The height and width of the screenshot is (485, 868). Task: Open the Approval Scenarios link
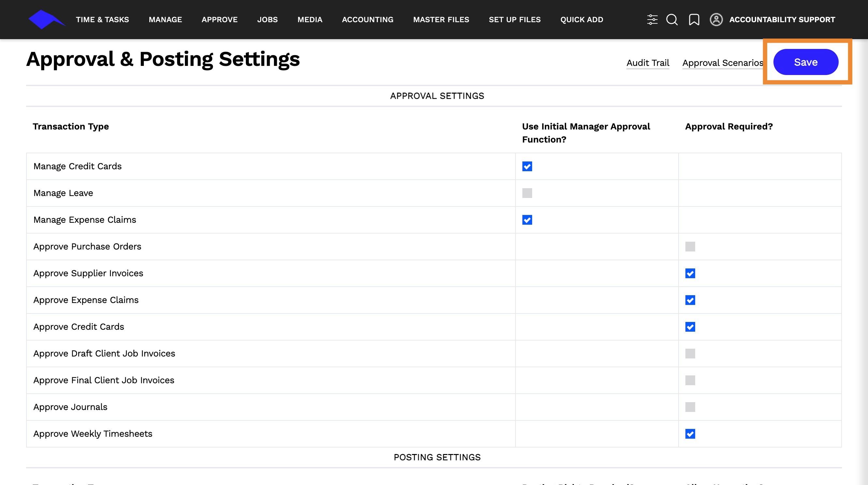(x=723, y=63)
